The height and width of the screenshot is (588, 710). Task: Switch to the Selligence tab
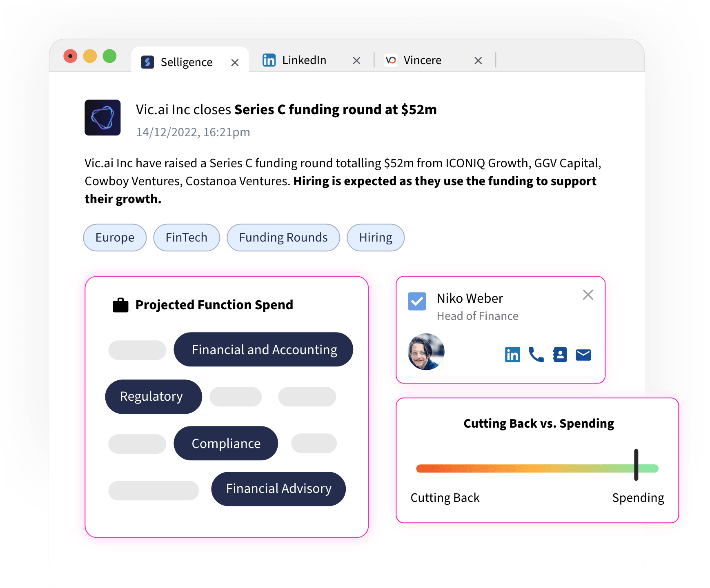point(190,60)
